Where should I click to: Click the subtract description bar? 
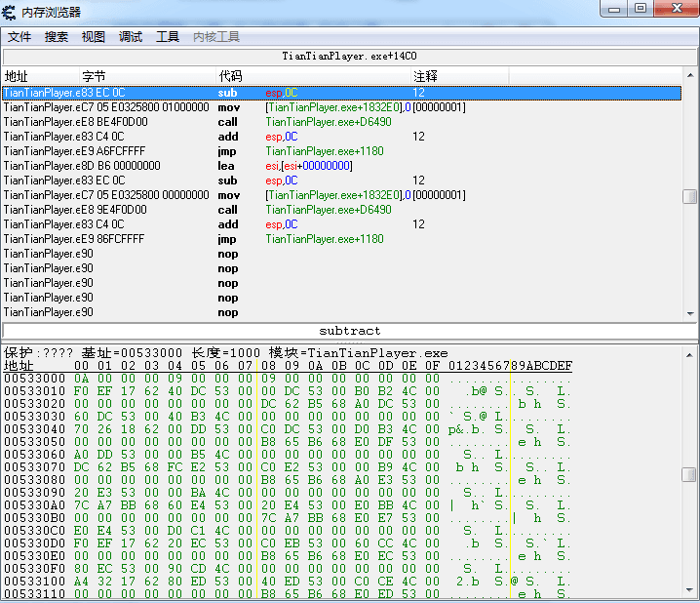tap(350, 331)
